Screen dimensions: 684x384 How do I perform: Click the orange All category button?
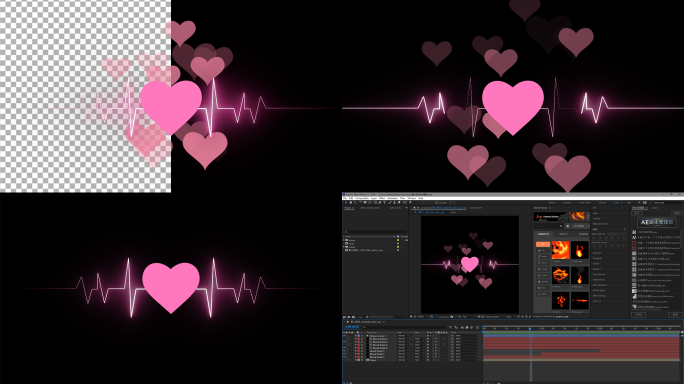[543, 244]
